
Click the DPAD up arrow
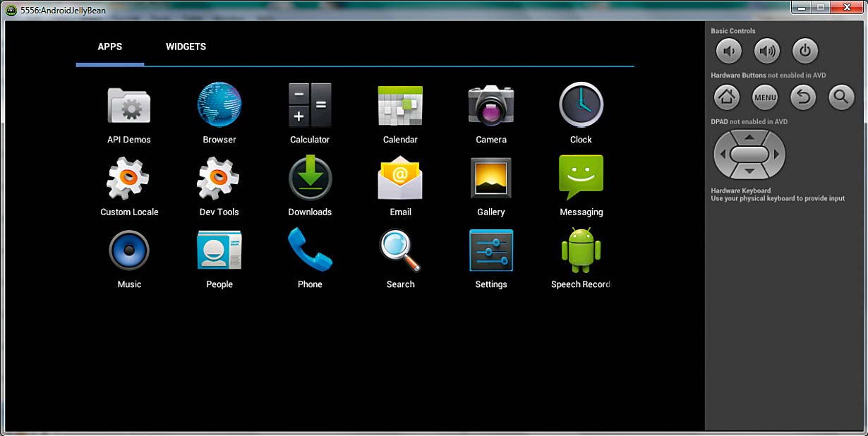click(749, 138)
